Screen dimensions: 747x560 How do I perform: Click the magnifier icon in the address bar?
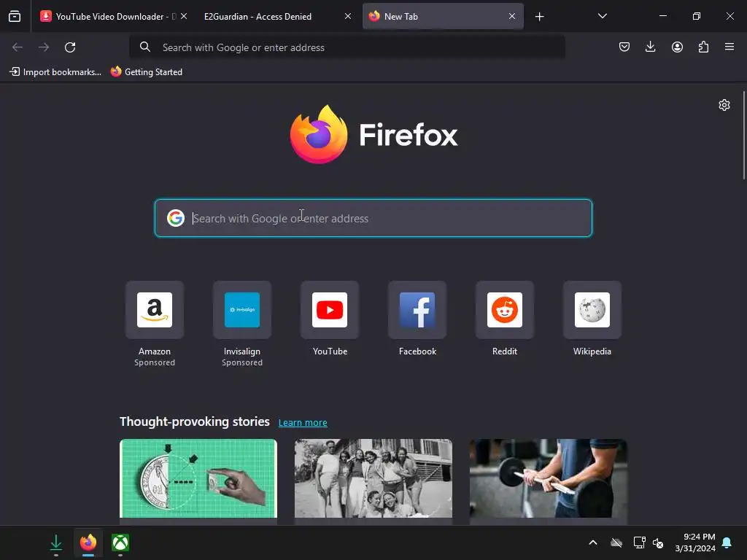145,47
